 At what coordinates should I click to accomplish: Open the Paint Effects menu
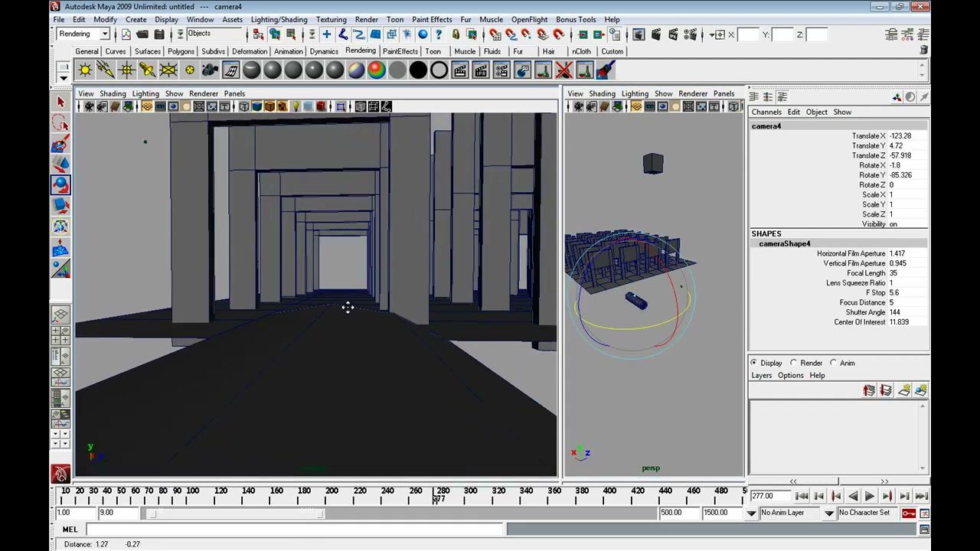point(432,19)
